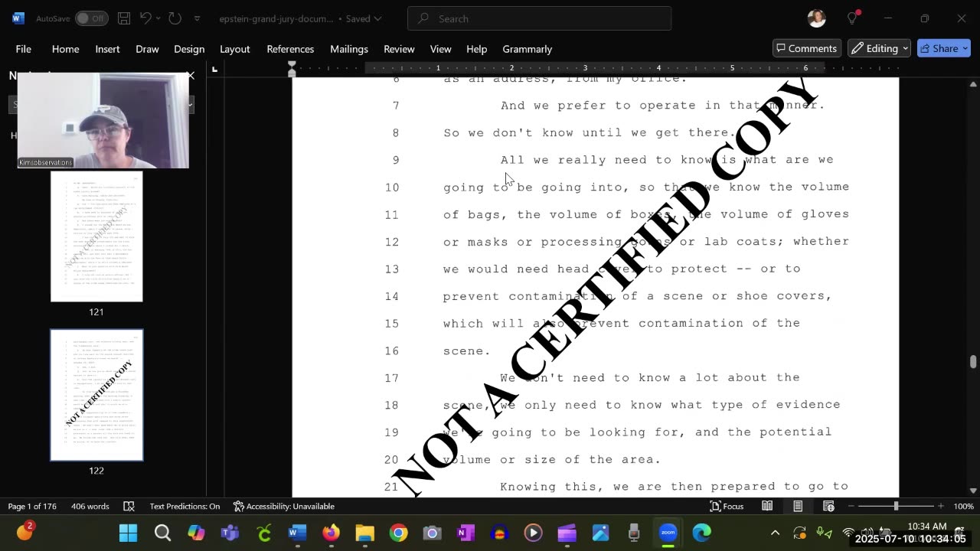Switch to the Layout tab
This screenshot has width=980, height=551.
[235, 48]
